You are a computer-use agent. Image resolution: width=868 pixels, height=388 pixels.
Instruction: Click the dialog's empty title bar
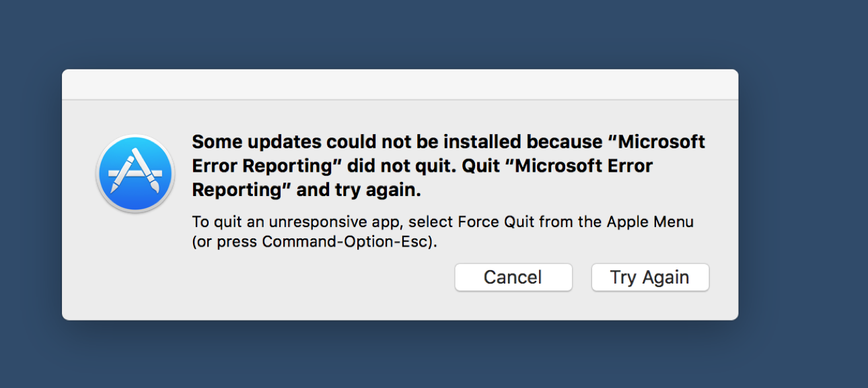(x=400, y=85)
